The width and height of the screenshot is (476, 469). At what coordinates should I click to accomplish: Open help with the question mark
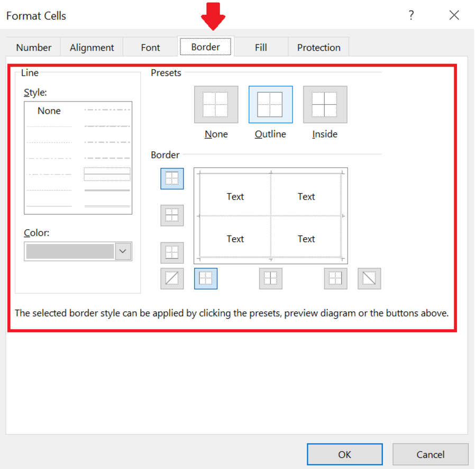click(411, 15)
